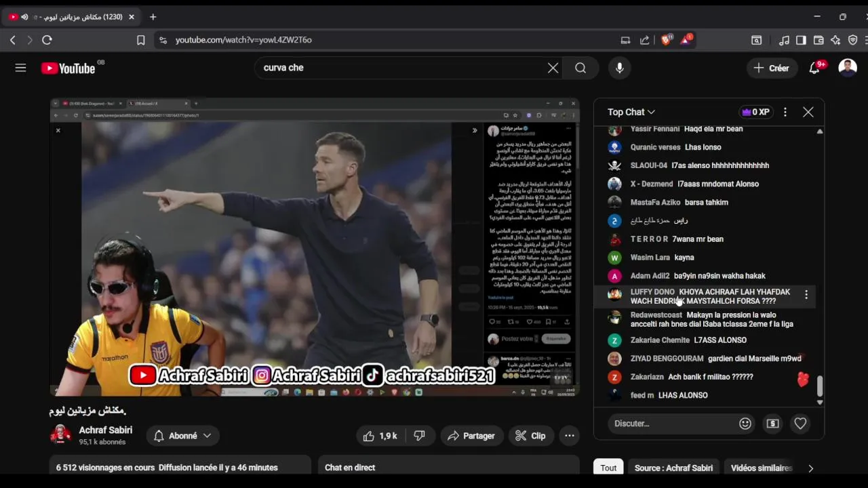Open the emoji picker in chat
The height and width of the screenshot is (488, 868).
(745, 424)
